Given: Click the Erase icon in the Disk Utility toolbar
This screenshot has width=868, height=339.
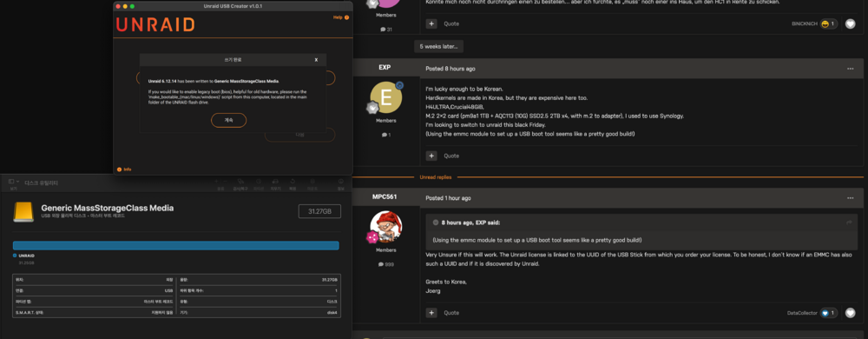Looking at the screenshot, I should (x=276, y=181).
